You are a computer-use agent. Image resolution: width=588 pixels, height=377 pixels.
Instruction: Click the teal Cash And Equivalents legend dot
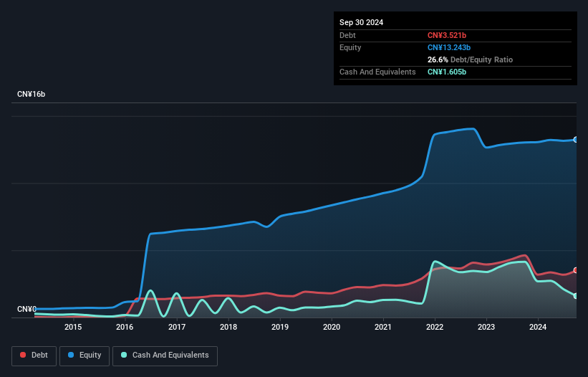(124, 355)
